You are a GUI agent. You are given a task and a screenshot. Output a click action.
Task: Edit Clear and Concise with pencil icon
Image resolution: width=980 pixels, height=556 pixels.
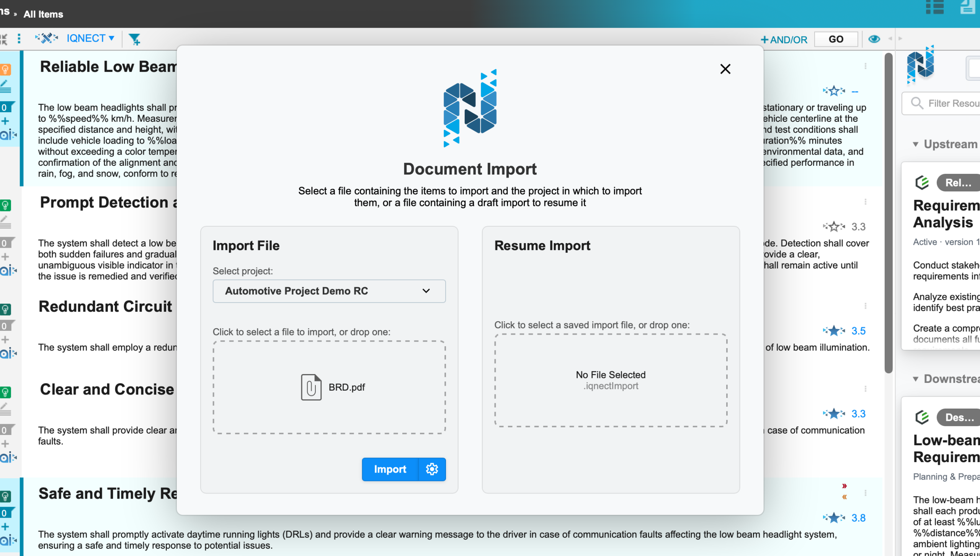[5, 409]
